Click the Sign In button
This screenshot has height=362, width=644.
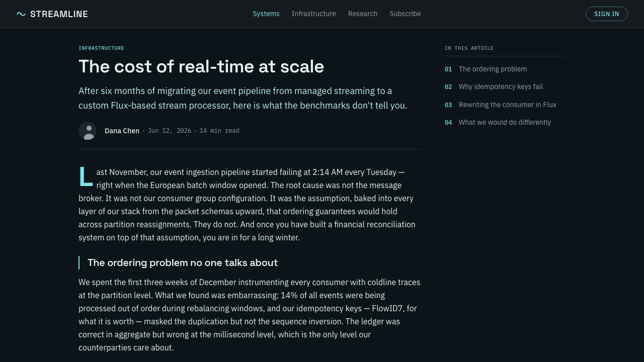(x=607, y=14)
